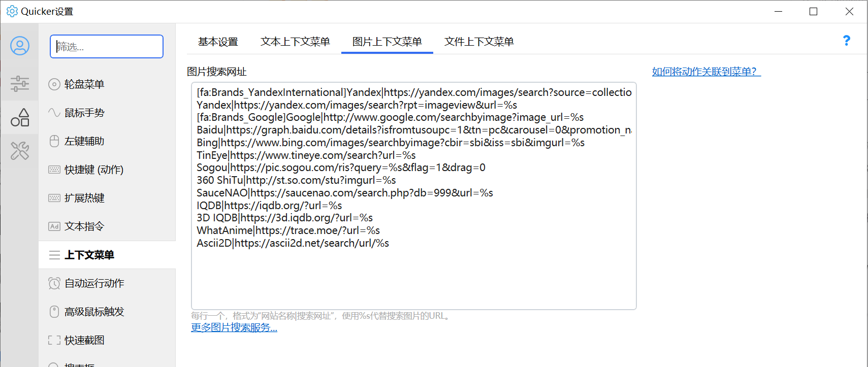Click the SauceNAO search URL line
Image resolution: width=868 pixels, height=367 pixels.
click(x=345, y=193)
